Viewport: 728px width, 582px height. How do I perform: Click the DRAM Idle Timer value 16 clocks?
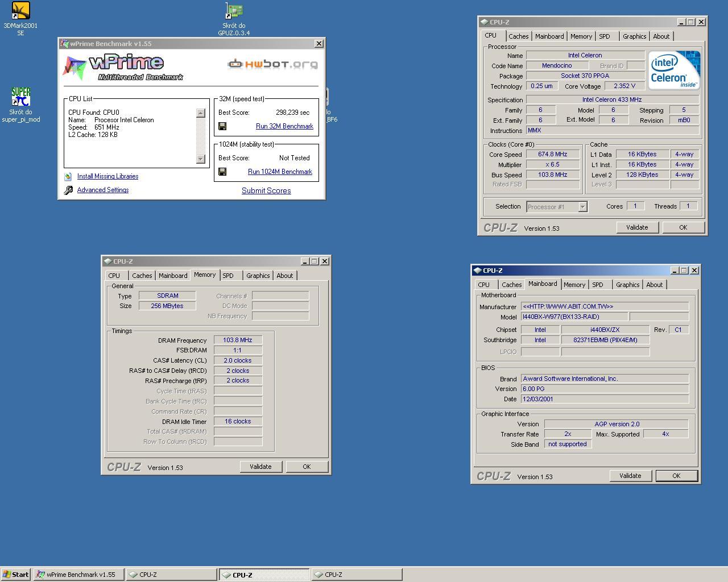pyautogui.click(x=238, y=422)
